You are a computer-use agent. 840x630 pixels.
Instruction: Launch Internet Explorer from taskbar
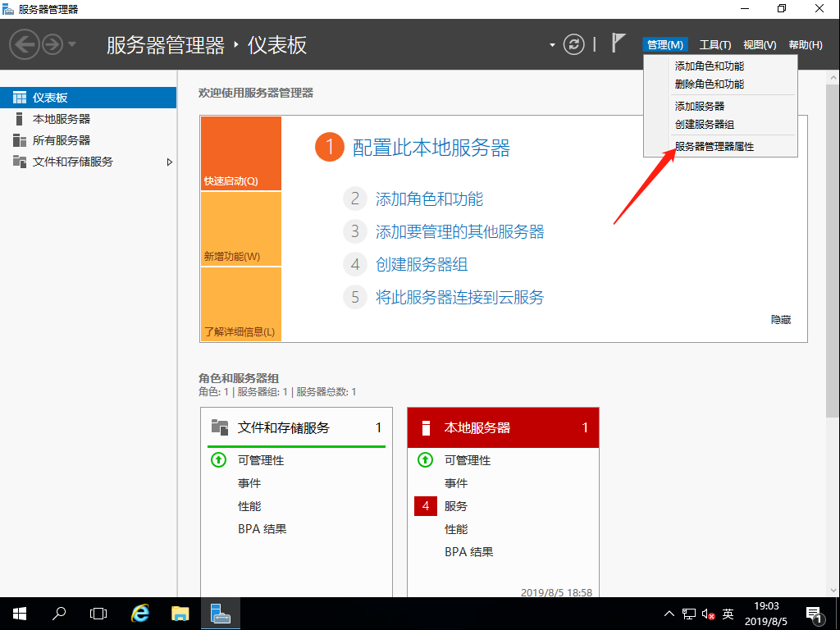pyautogui.click(x=139, y=614)
